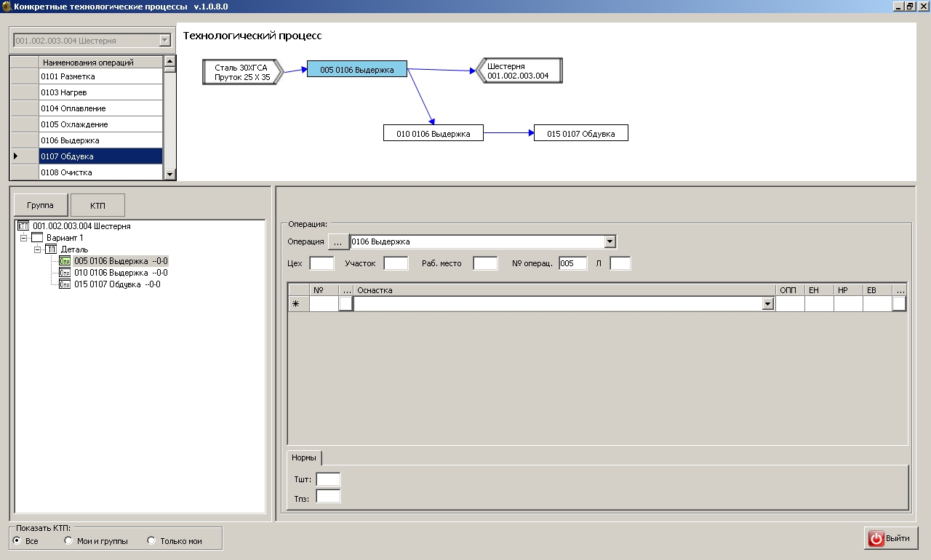Image resolution: width=931 pixels, height=560 pixels.
Task: Click the operations list scroll down arrow
Action: (169, 174)
